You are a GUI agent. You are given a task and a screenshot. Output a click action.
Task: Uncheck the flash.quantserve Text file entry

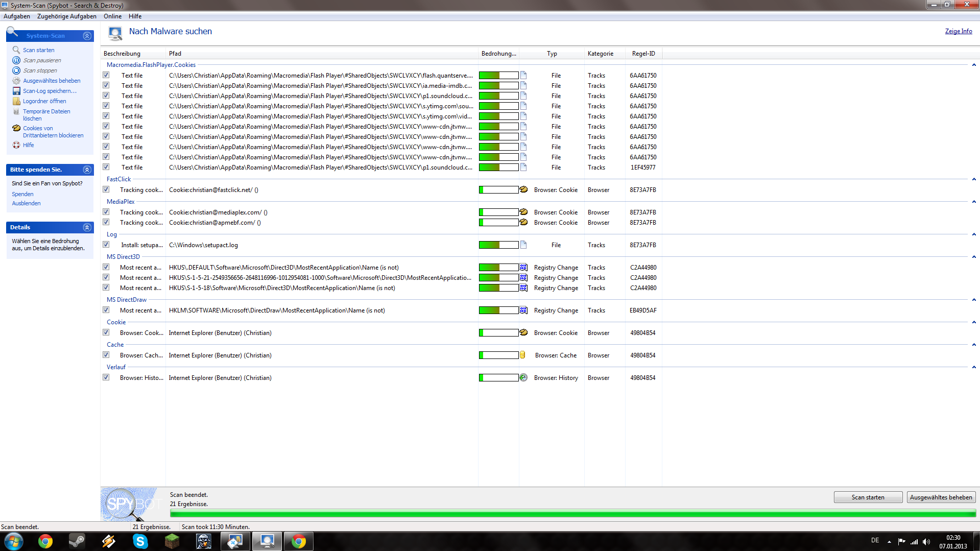pyautogui.click(x=106, y=75)
